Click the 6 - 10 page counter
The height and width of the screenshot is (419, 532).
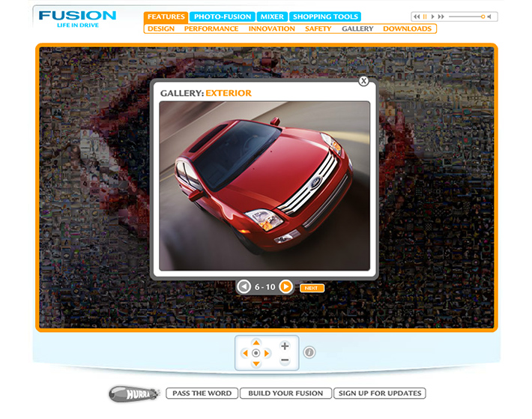tap(265, 287)
